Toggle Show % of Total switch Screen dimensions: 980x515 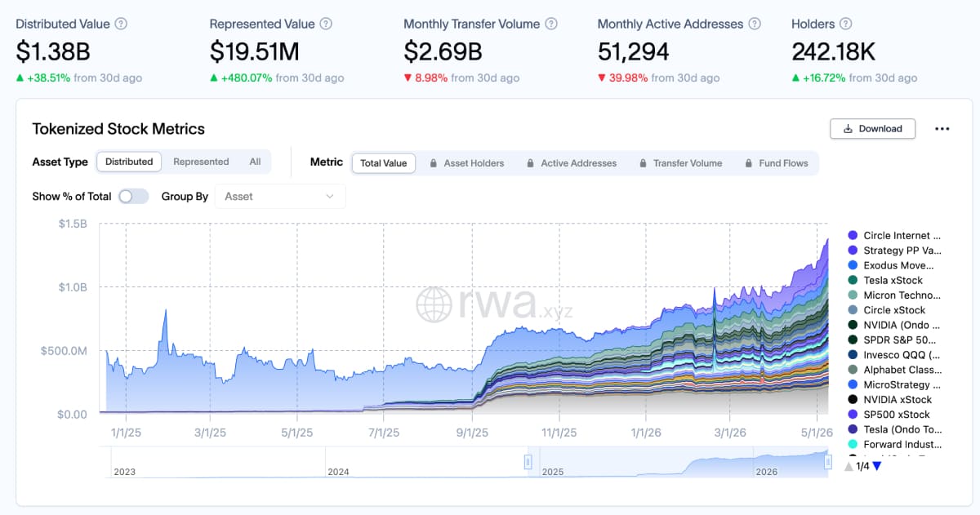[x=134, y=197]
